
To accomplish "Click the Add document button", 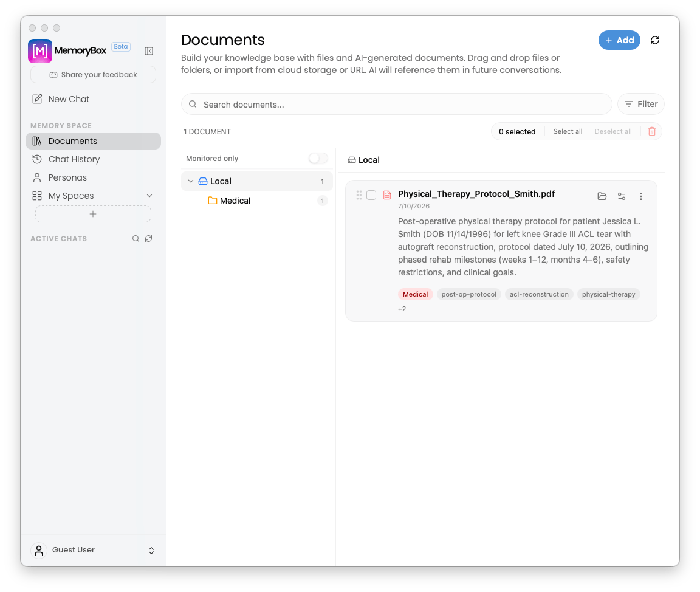I will point(619,40).
